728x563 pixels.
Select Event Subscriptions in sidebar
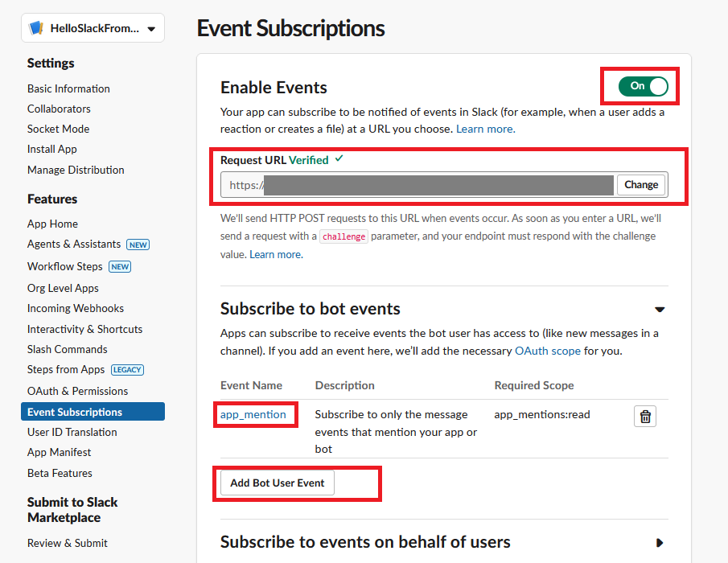[93, 412]
